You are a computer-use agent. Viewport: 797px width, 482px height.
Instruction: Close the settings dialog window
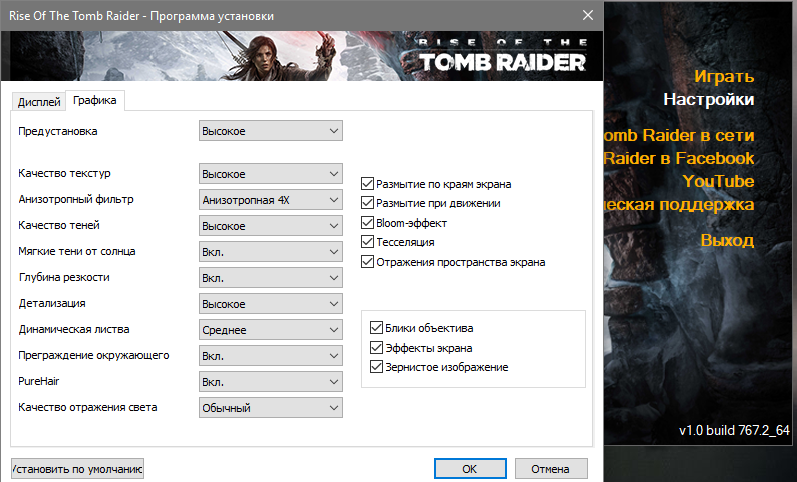[588, 15]
